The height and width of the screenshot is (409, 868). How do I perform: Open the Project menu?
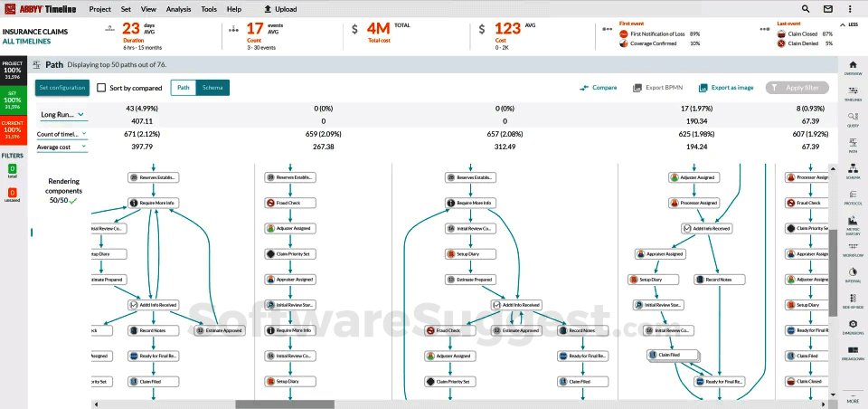[100, 9]
